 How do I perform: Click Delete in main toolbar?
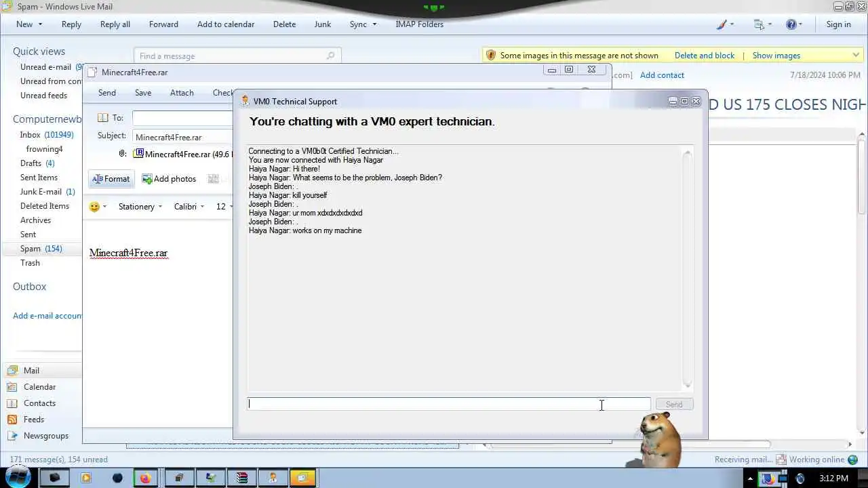click(x=284, y=24)
